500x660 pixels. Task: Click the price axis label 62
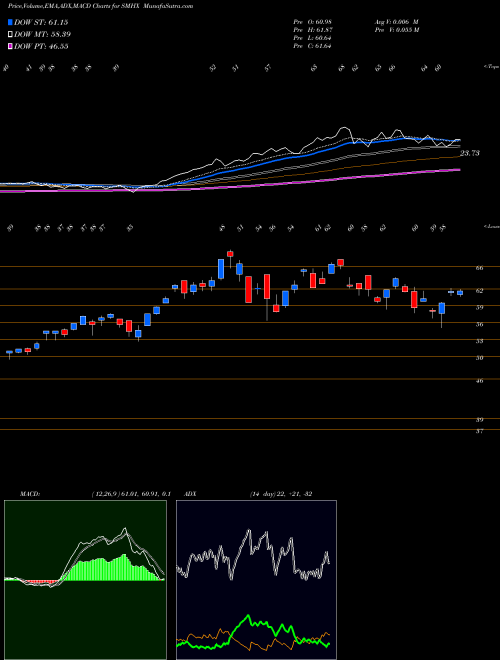(x=480, y=290)
